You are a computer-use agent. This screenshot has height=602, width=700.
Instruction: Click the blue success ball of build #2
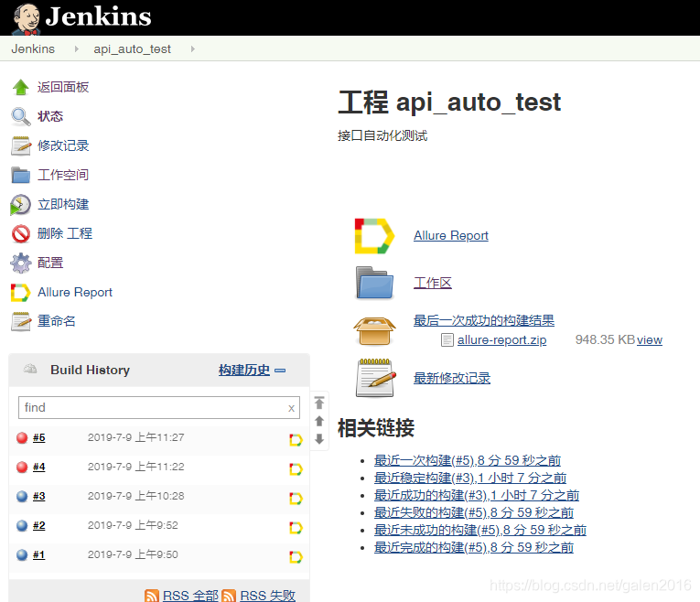(x=22, y=526)
